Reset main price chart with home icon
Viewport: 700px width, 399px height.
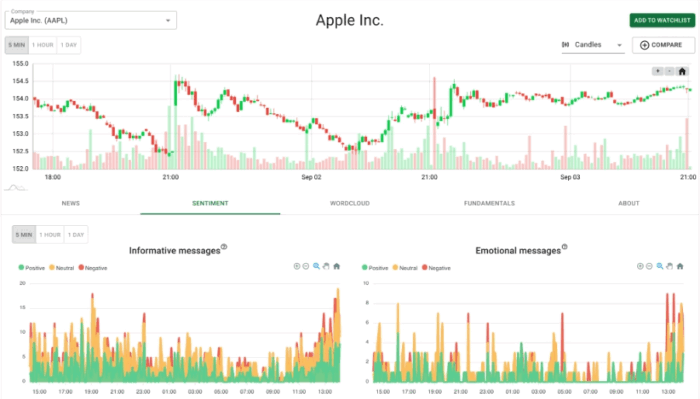682,71
